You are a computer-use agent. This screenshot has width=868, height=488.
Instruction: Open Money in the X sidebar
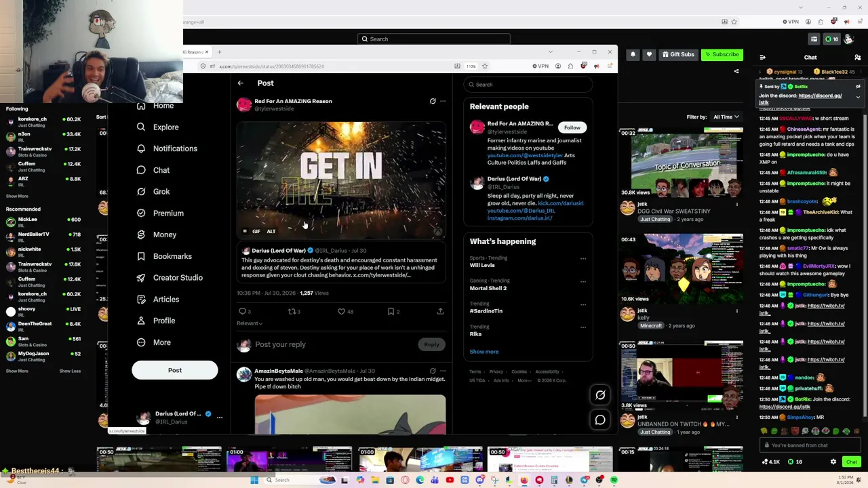tap(156, 235)
